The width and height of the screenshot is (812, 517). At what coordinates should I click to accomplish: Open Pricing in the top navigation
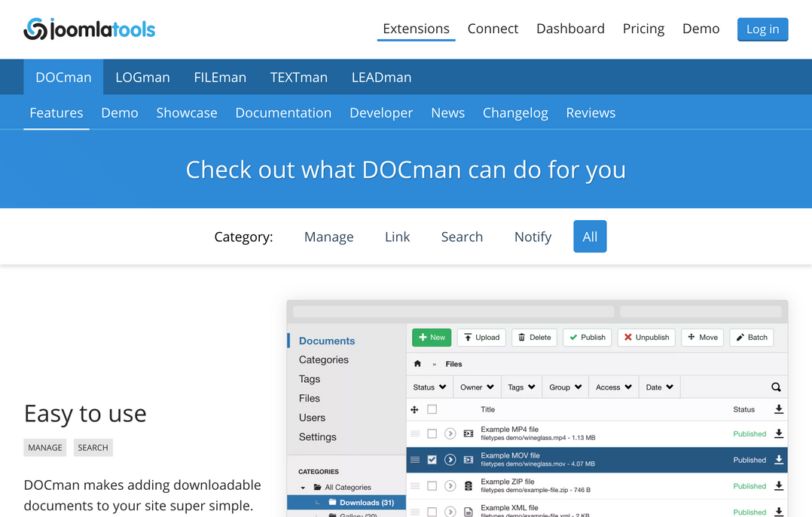(643, 29)
